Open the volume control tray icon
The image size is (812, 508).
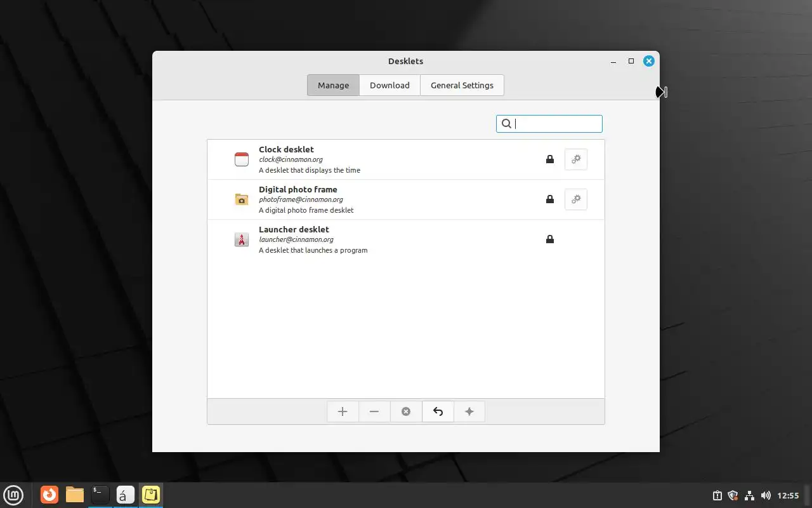(766, 495)
